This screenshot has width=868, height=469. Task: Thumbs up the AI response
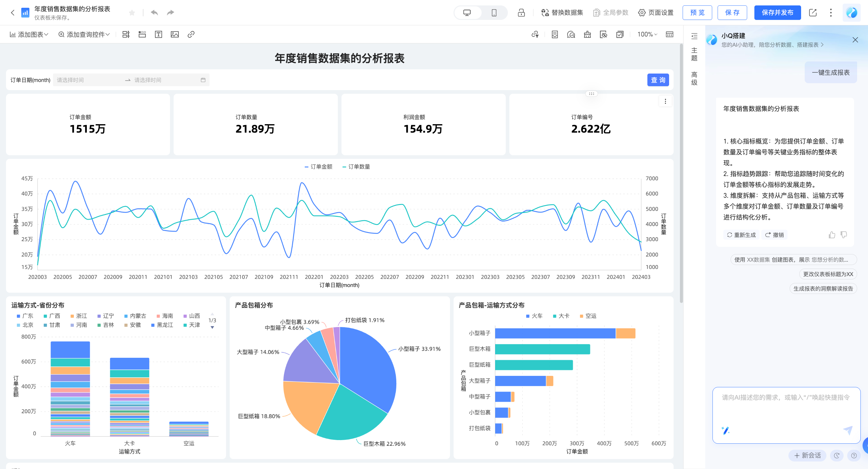pos(832,235)
